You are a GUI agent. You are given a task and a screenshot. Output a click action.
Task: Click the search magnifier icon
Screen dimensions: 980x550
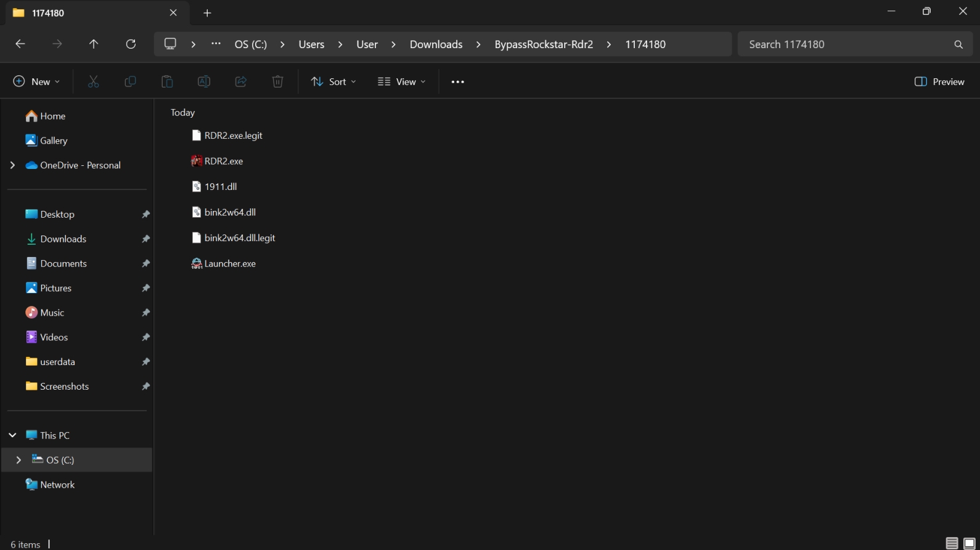tap(958, 44)
